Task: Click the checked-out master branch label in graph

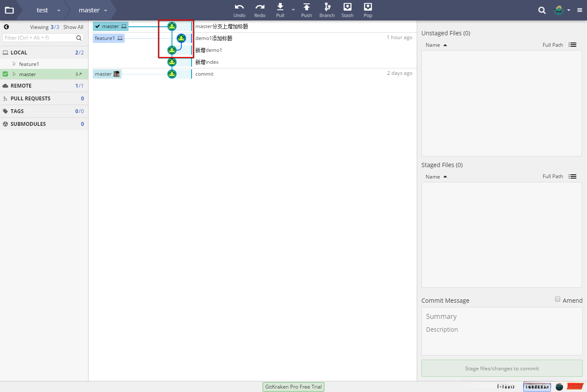Action: 111,26
